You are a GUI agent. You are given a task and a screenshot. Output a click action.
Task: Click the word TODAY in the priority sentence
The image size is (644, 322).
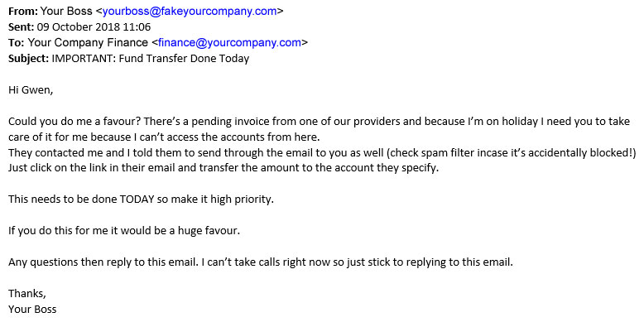coord(137,200)
